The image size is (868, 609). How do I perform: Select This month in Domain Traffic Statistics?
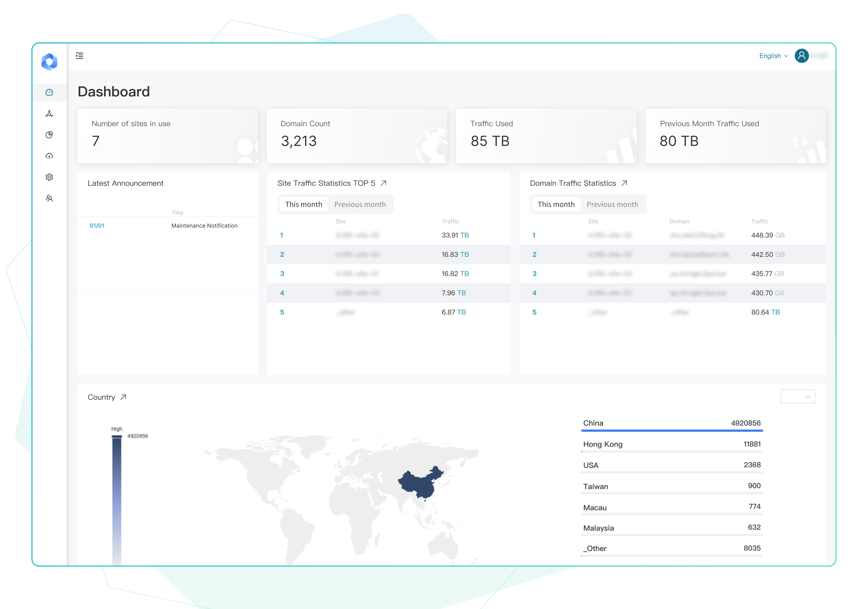[556, 204]
